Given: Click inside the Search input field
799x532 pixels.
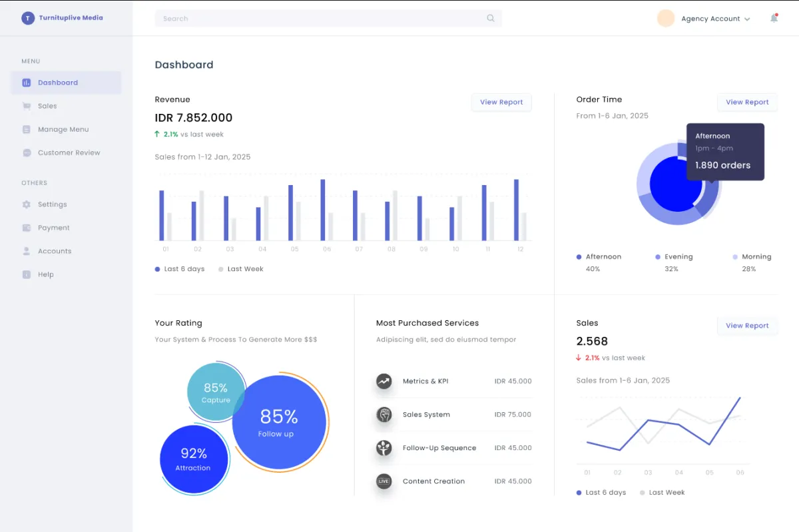Looking at the screenshot, I should click(328, 19).
